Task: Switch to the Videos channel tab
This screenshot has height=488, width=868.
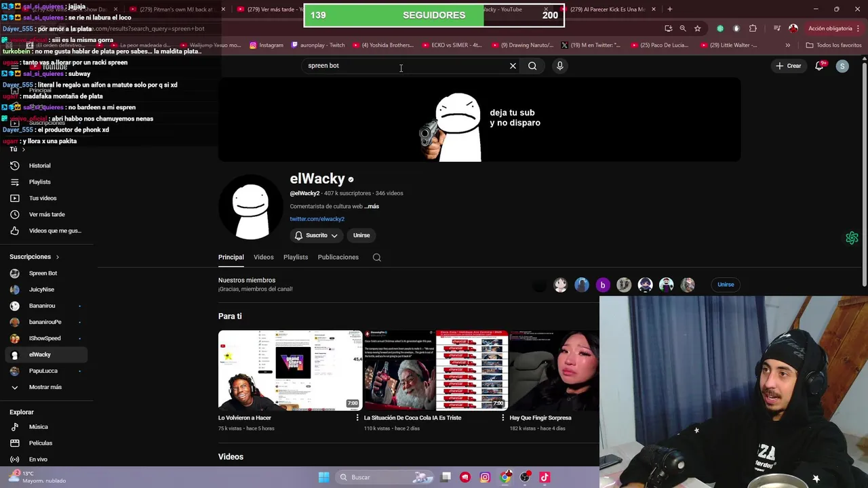Action: pyautogui.click(x=264, y=257)
